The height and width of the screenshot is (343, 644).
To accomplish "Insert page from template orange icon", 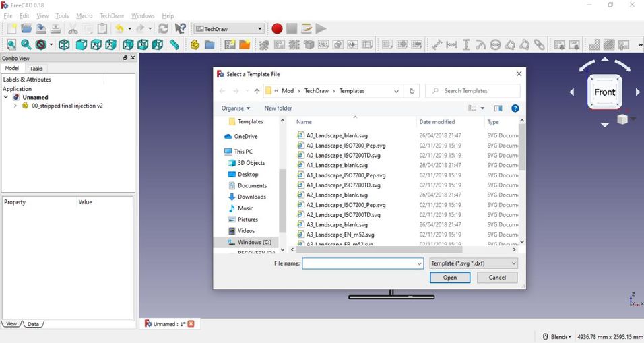I will [x=245, y=44].
